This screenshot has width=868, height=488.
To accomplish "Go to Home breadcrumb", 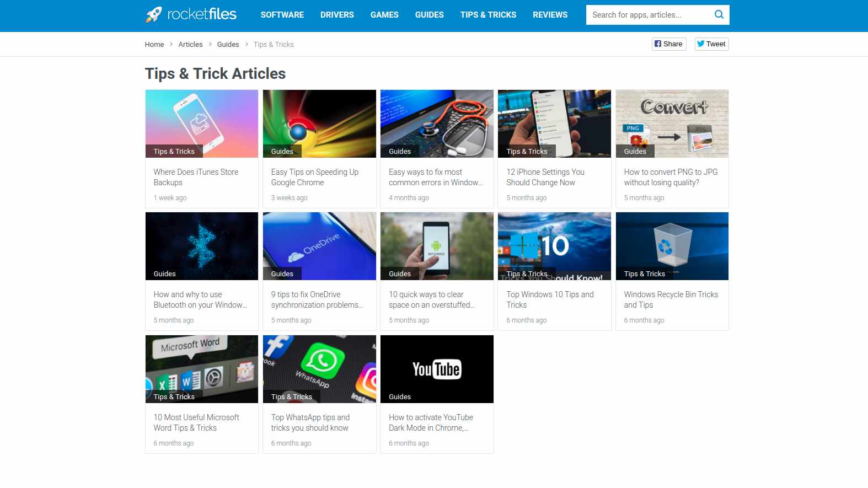I will pos(154,45).
